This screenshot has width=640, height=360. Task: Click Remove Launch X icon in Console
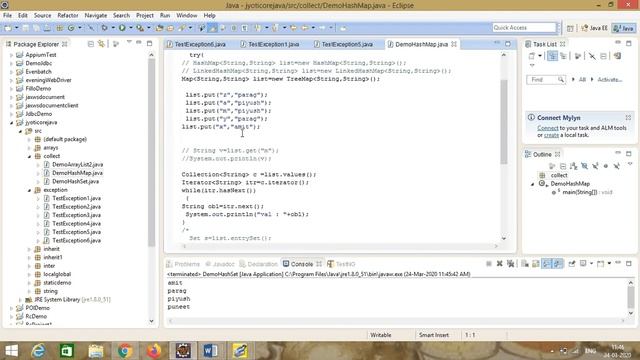tap(500, 264)
